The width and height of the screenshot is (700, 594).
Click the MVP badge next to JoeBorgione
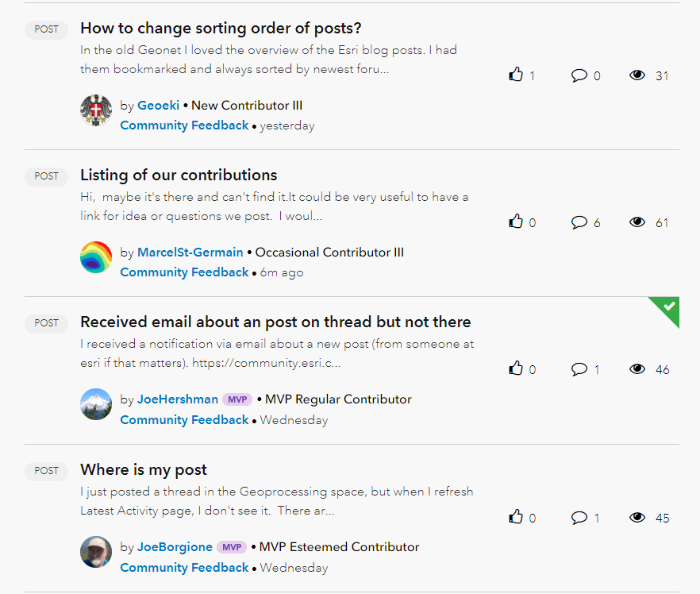point(231,547)
